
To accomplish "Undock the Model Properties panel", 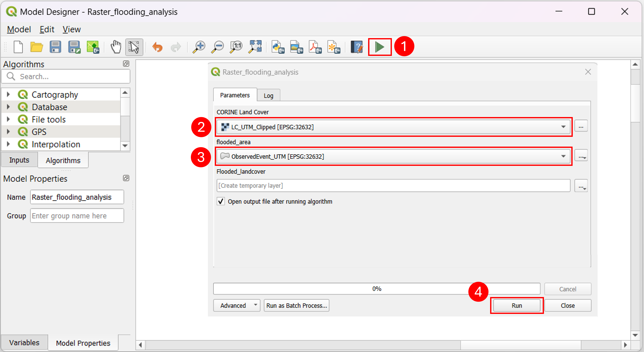I will 126,178.
